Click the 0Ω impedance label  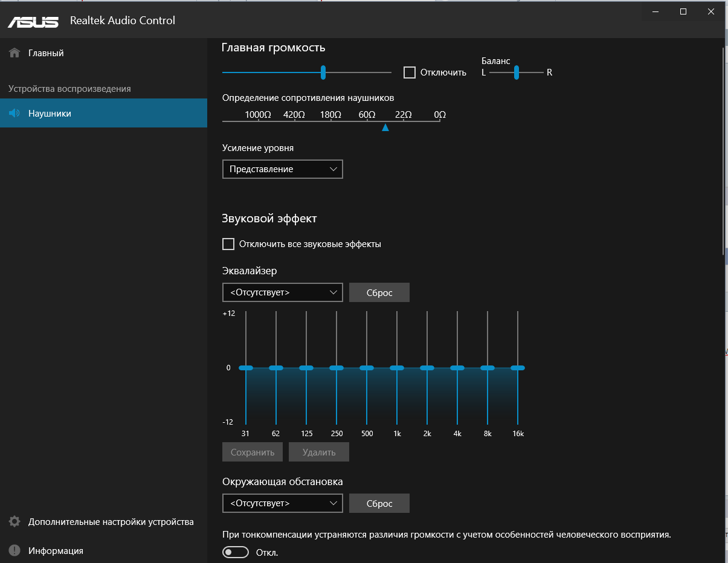click(440, 114)
